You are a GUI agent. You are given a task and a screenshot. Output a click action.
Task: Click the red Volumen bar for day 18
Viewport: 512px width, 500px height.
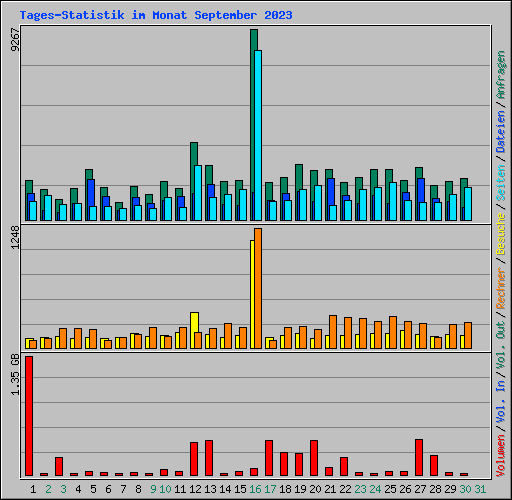tap(284, 464)
